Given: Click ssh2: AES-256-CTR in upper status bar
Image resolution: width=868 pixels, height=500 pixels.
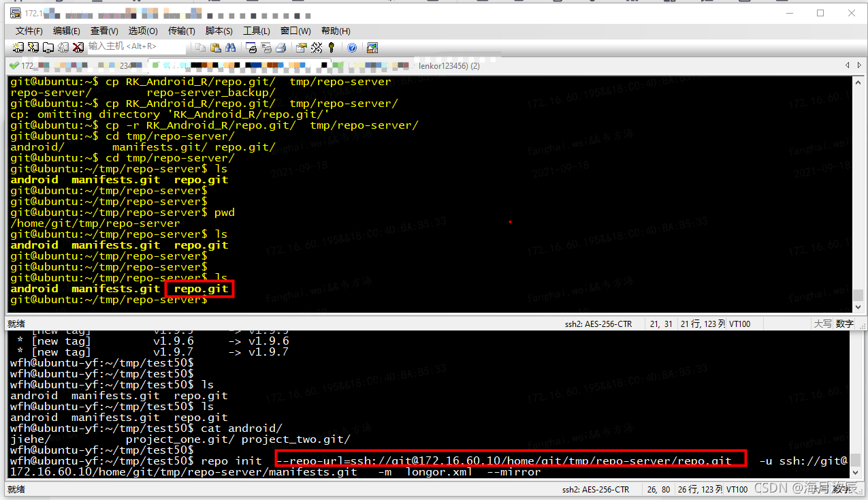Looking at the screenshot, I should [x=598, y=324].
